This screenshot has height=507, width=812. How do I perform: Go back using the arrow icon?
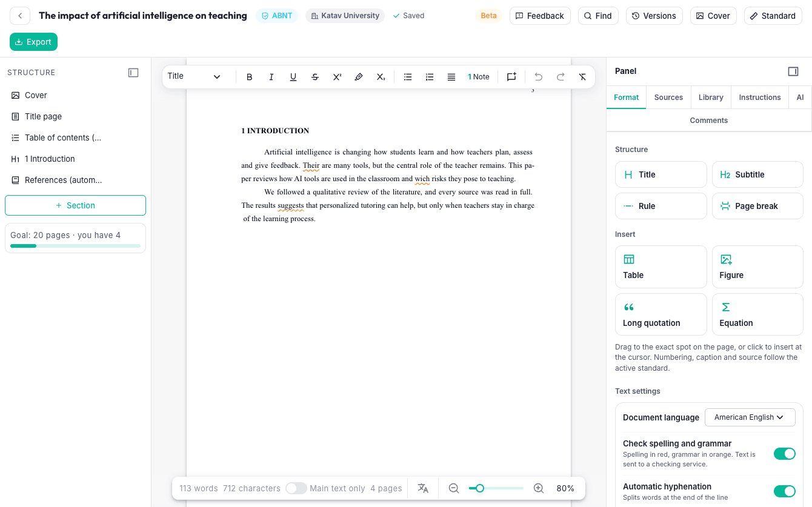pyautogui.click(x=20, y=16)
